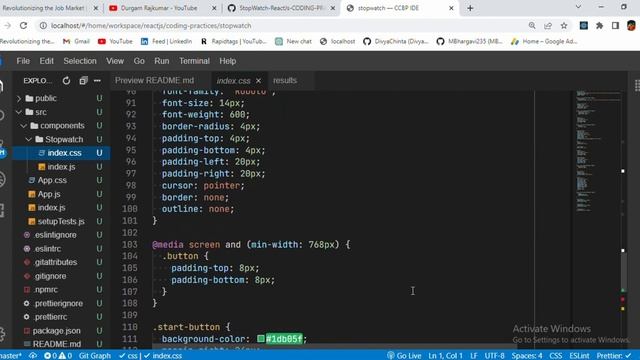640x360 pixels.
Task: Open the Run menu
Action: pos(162,61)
